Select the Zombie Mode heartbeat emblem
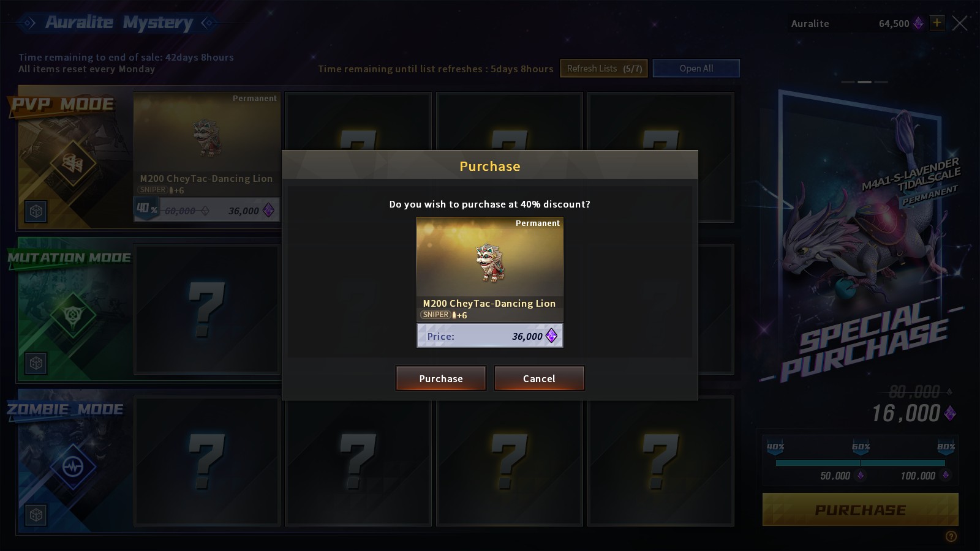Screen dimensions: 980x551 point(73,467)
